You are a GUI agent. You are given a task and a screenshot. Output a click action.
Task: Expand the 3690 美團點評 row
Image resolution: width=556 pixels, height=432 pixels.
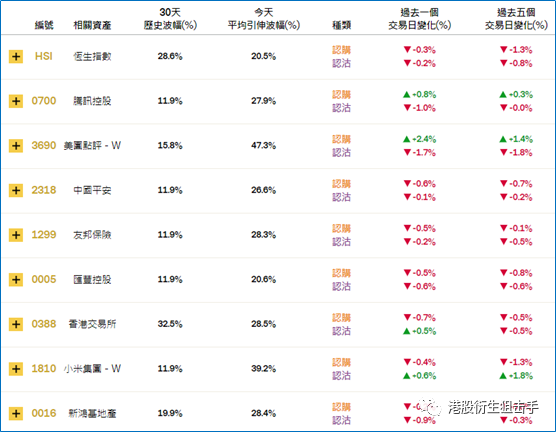[16, 146]
